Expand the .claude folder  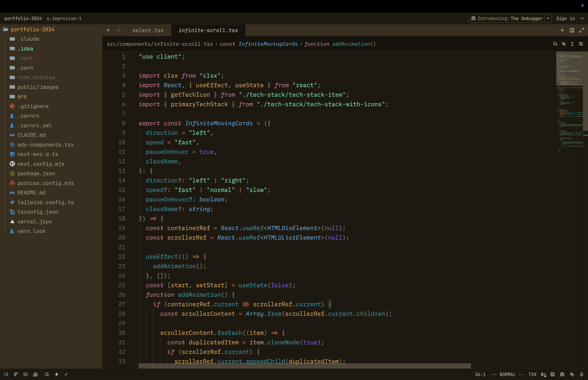pyautogui.click(x=51, y=39)
